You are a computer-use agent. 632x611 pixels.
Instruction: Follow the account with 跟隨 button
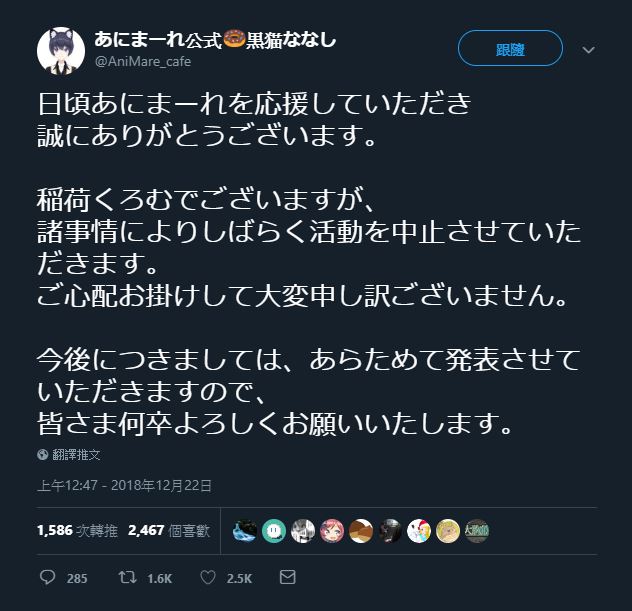pyautogui.click(x=510, y=48)
